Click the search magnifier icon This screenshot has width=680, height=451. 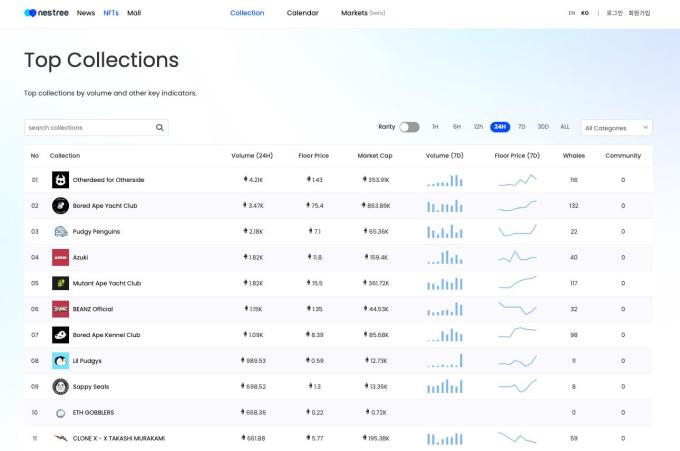(159, 128)
